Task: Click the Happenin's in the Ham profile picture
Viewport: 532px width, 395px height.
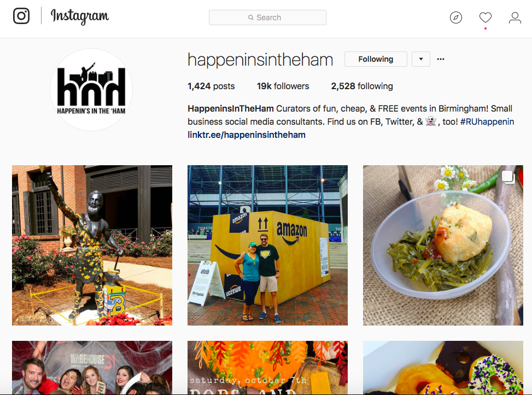Action: tap(91, 90)
